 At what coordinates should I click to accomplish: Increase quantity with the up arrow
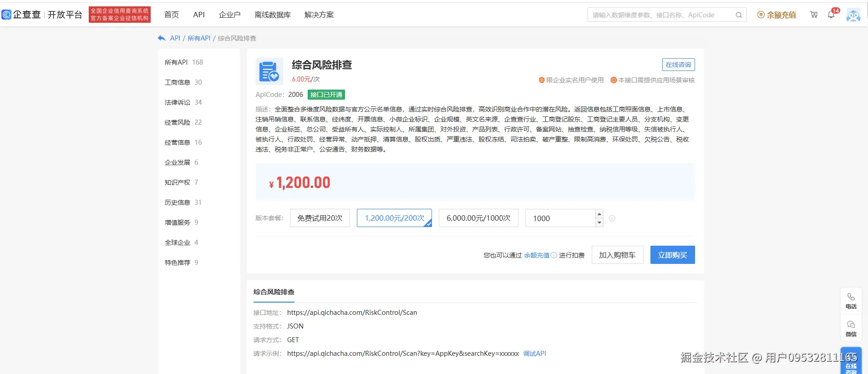pos(599,214)
